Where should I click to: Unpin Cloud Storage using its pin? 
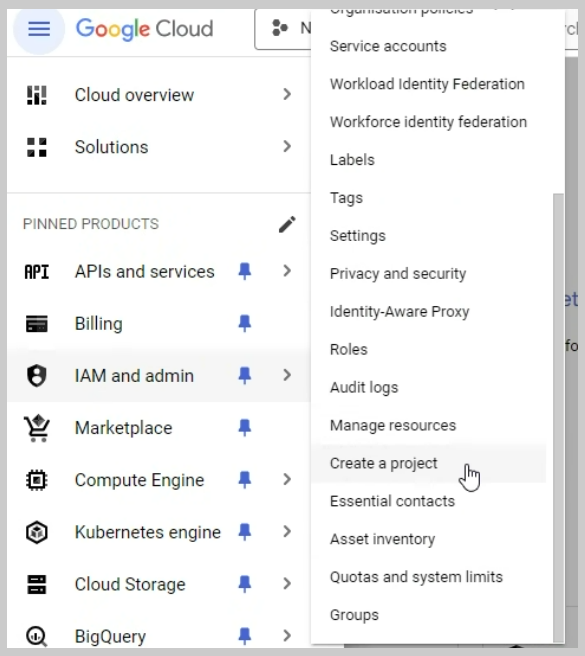[x=245, y=584]
